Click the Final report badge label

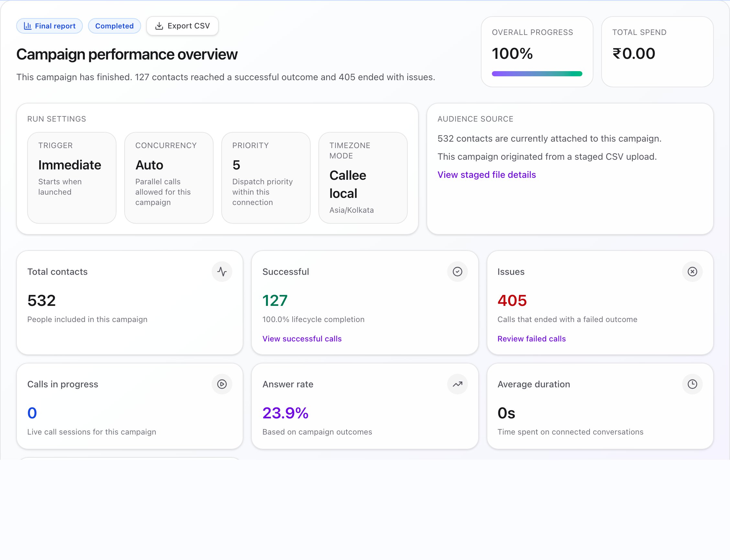click(x=55, y=26)
